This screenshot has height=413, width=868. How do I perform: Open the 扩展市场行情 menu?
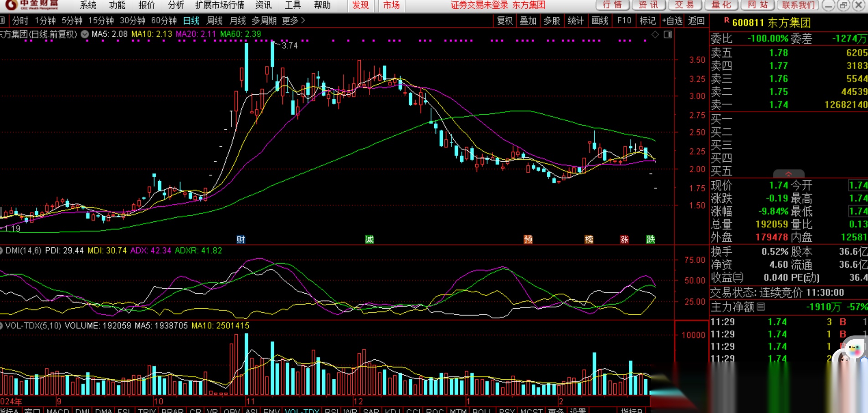click(220, 5)
